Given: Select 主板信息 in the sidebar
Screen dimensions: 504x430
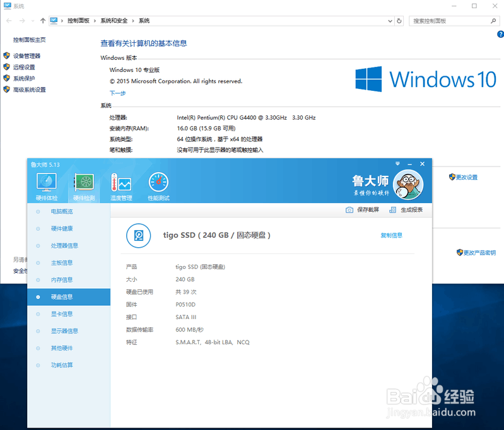Looking at the screenshot, I should click(x=69, y=262).
